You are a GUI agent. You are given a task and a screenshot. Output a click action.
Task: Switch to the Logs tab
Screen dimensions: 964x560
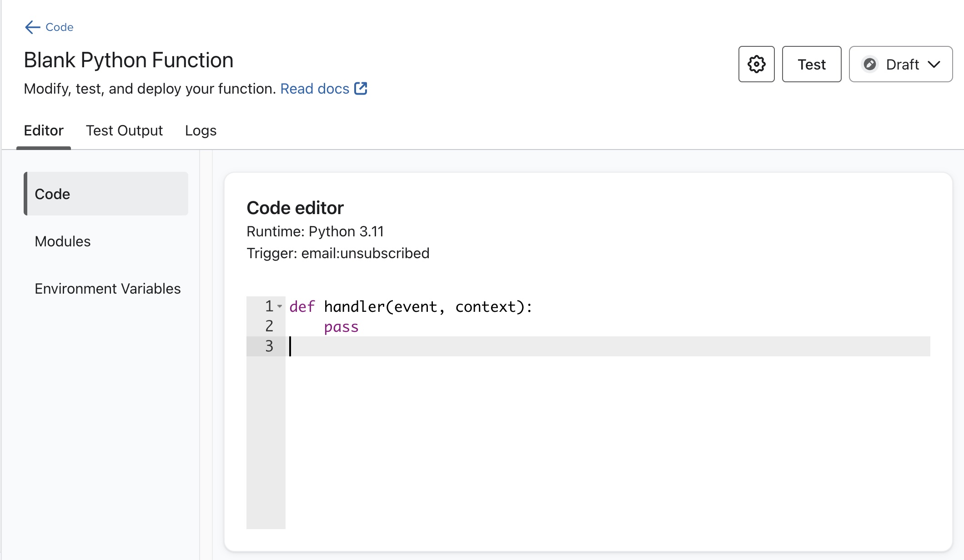click(x=201, y=130)
